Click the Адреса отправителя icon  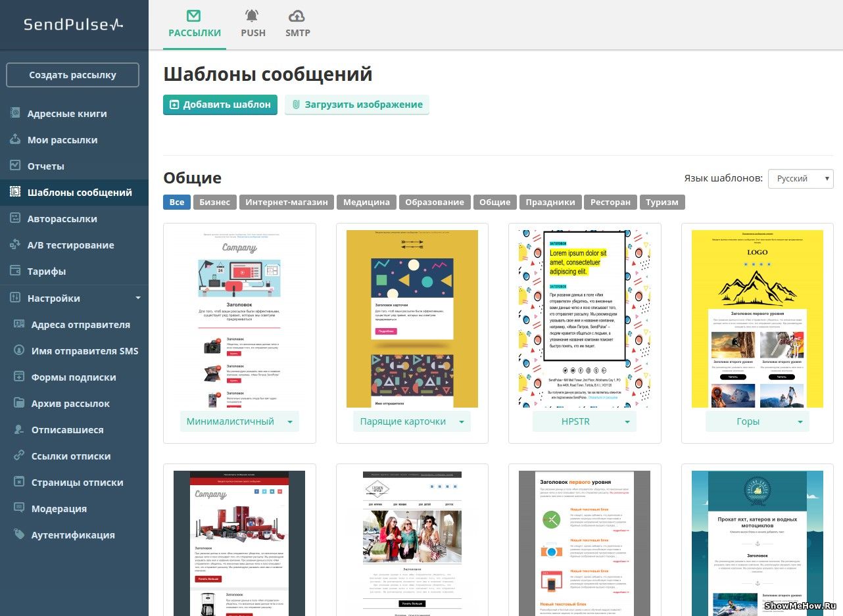(x=19, y=324)
